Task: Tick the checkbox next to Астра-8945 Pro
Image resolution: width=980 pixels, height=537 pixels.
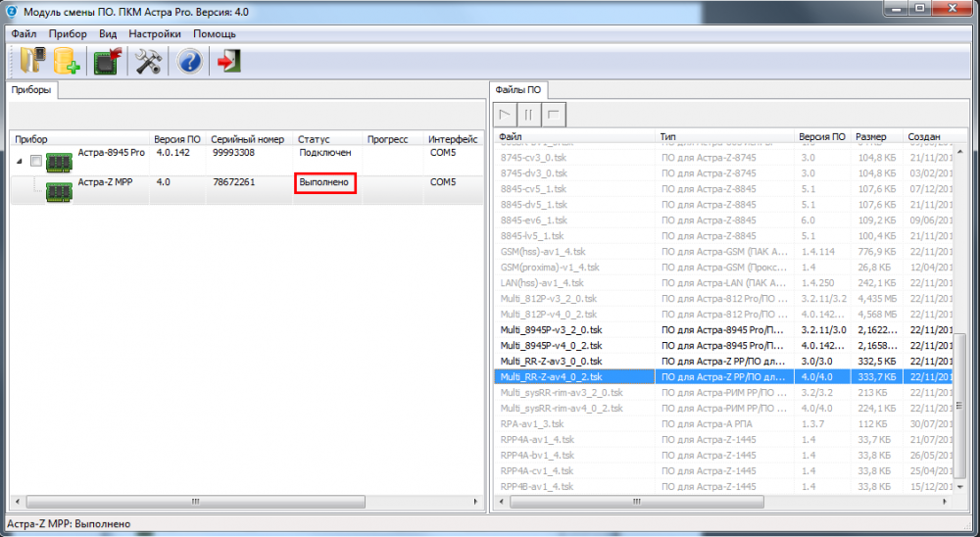Action: [x=36, y=162]
